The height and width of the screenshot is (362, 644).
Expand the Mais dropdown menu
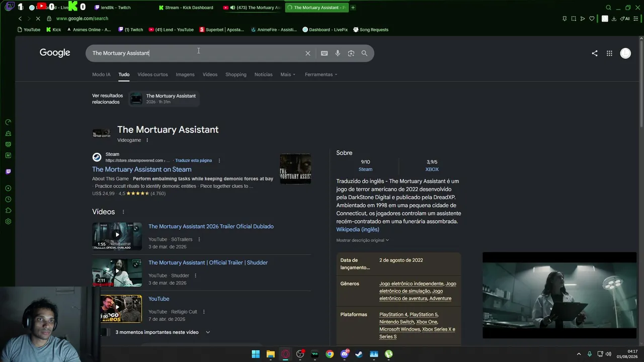288,74
